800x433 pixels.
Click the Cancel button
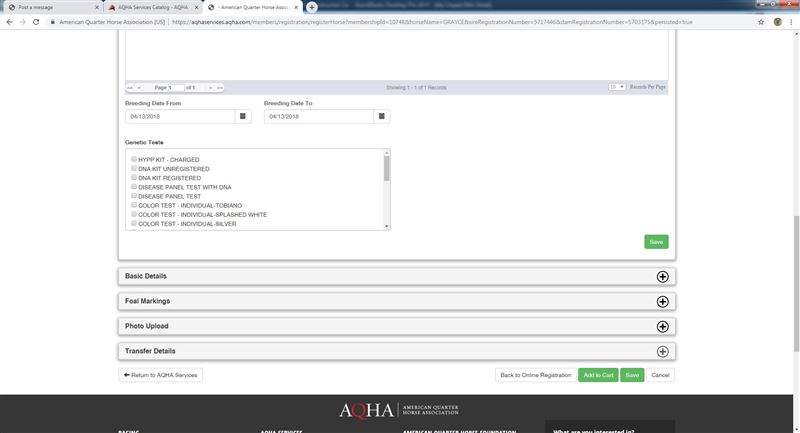[x=660, y=375]
